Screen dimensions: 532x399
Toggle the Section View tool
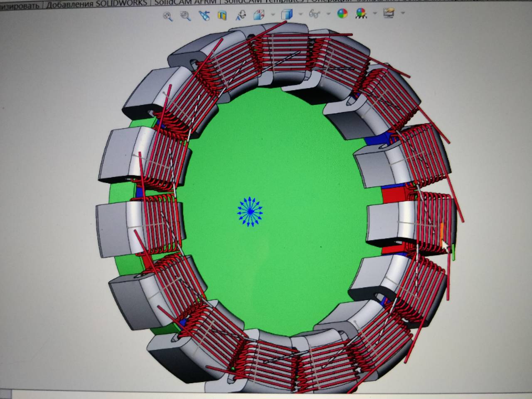(x=222, y=16)
